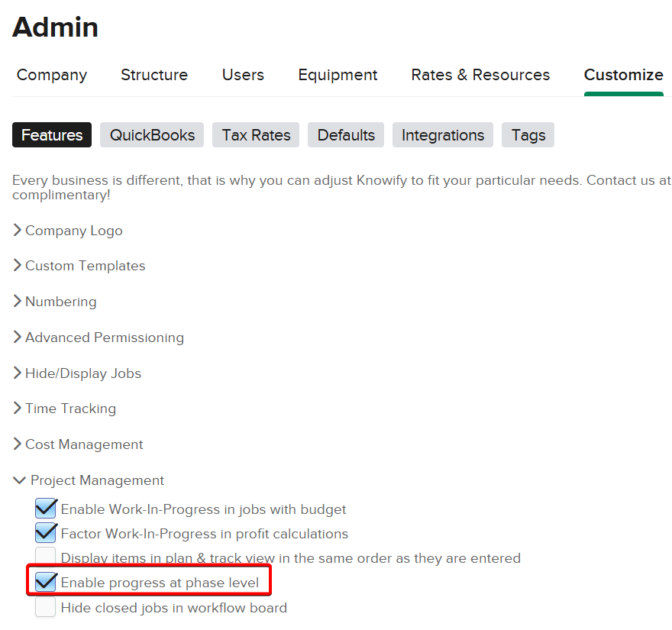The image size is (672, 630).
Task: Expand the Hide/Display Jobs section
Action: point(82,373)
